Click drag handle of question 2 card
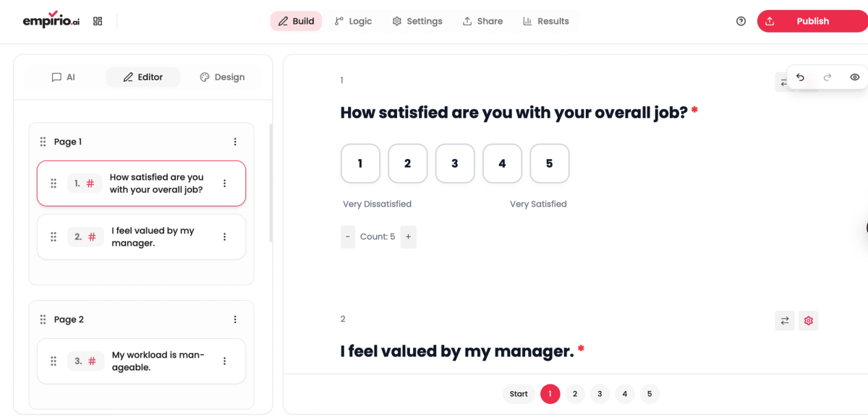 coord(54,237)
